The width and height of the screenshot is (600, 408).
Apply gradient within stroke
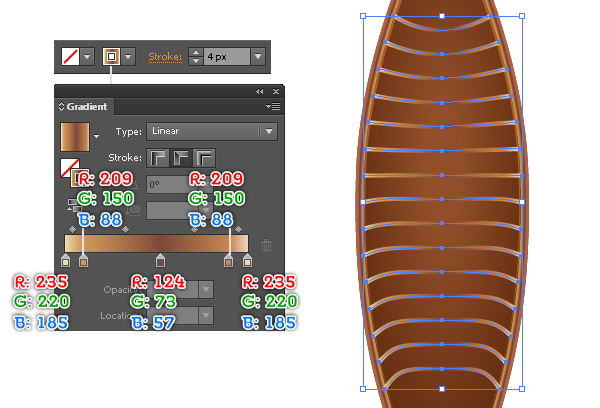(158, 158)
